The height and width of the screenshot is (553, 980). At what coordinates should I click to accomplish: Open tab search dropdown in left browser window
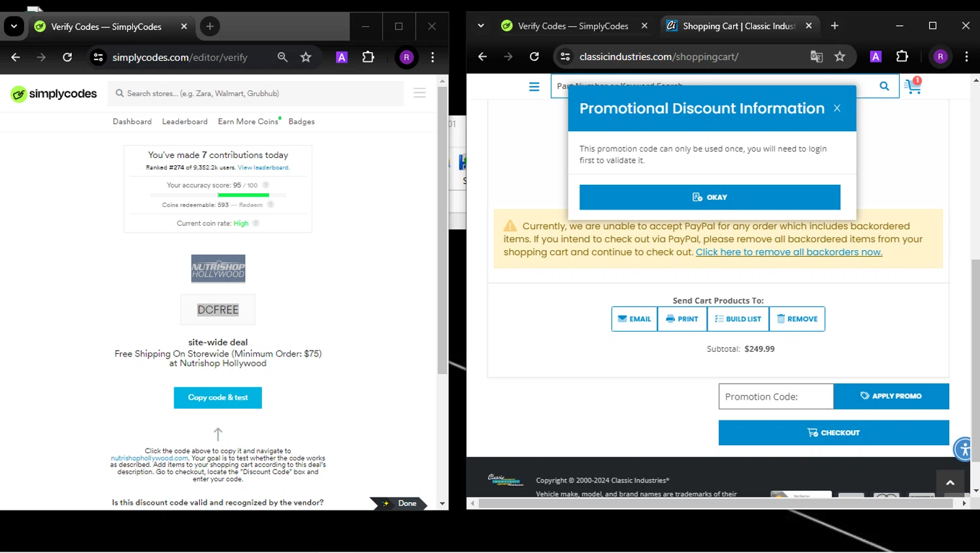[14, 27]
